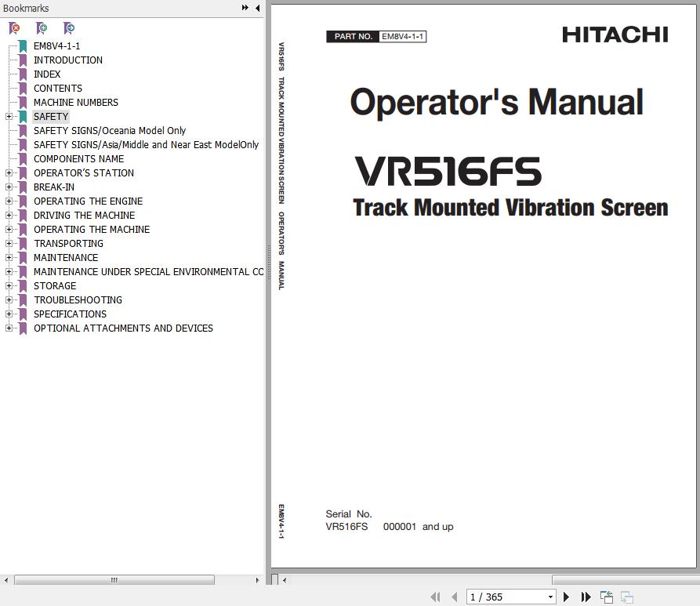This screenshot has height=606, width=700.
Task: Jump to the last page
Action: coord(586,597)
